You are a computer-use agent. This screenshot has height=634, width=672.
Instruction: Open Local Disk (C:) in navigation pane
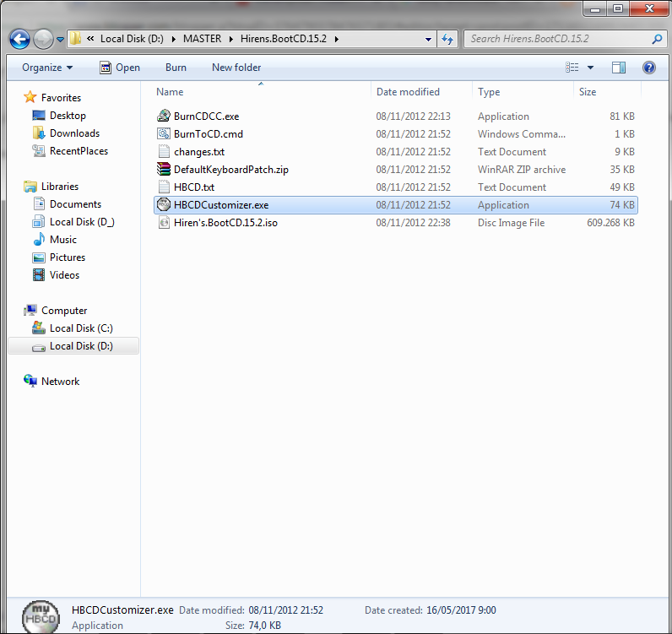(81, 328)
